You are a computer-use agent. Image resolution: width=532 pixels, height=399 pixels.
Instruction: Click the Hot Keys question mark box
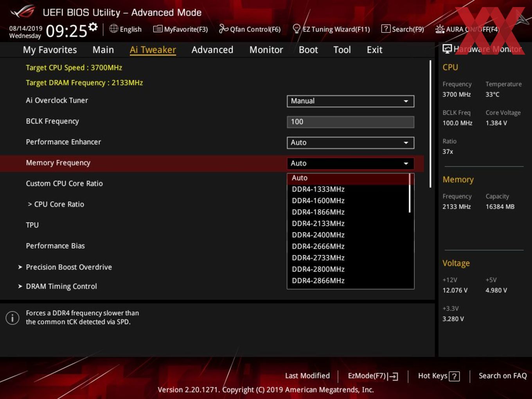(454, 376)
